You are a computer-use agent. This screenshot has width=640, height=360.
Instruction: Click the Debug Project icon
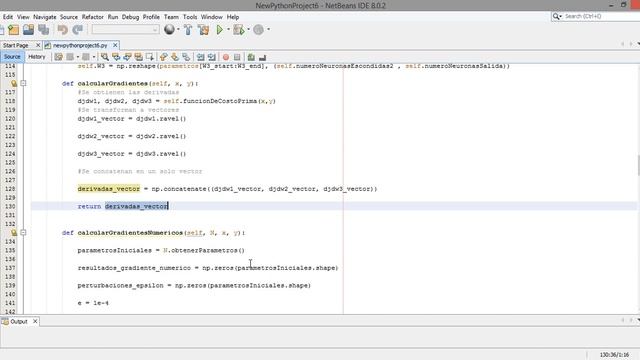[239, 29]
